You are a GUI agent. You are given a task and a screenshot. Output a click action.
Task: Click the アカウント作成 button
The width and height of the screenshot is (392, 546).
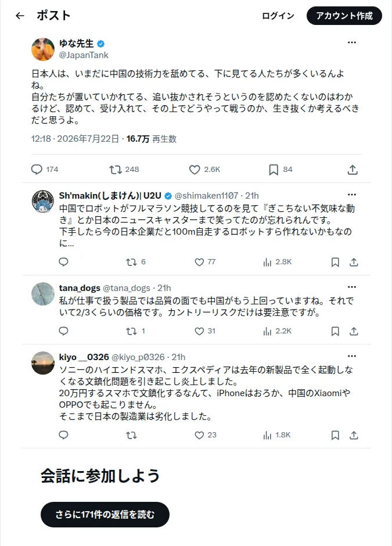click(x=344, y=16)
